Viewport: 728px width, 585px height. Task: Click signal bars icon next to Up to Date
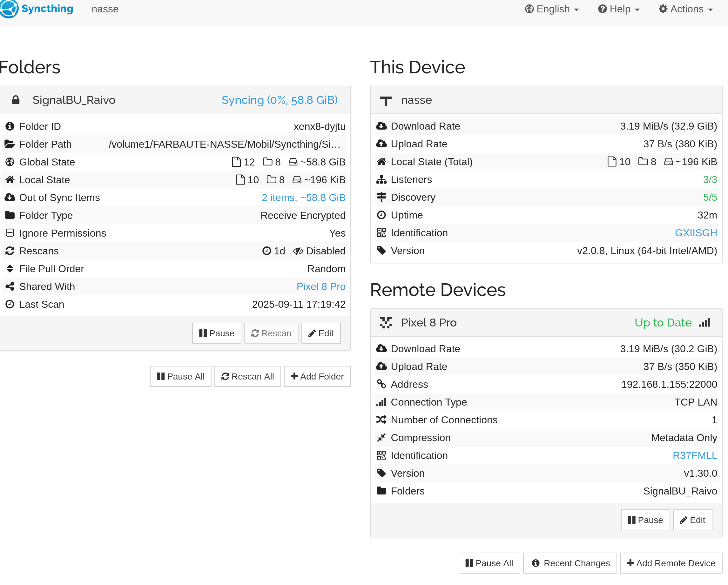point(704,322)
